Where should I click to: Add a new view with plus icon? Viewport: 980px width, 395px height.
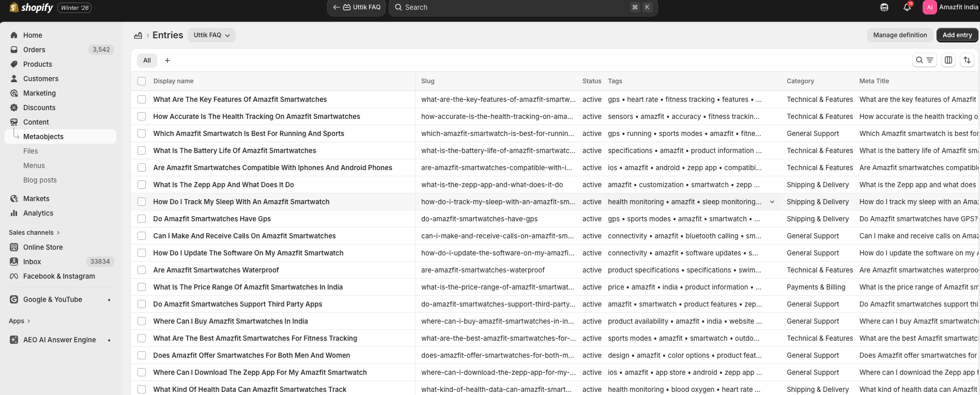[x=167, y=60]
